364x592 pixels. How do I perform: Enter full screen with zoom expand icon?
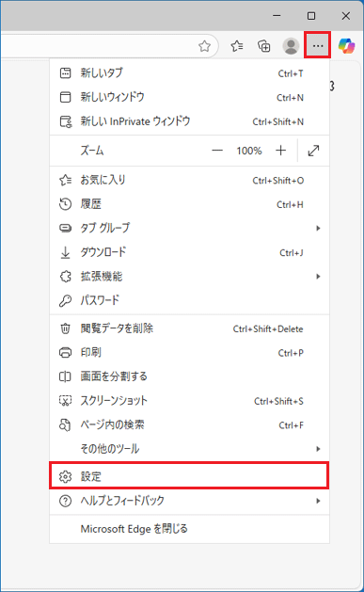click(x=313, y=151)
